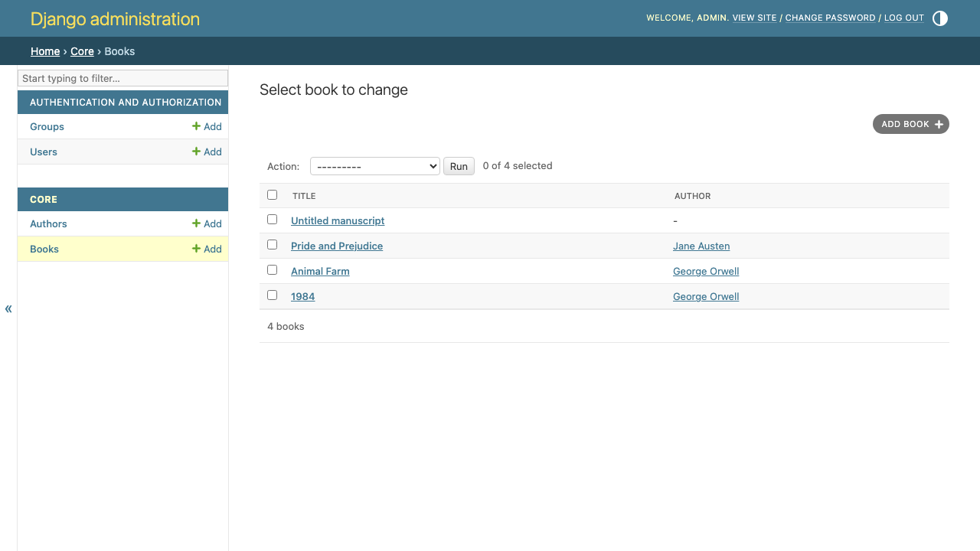This screenshot has width=980, height=551.
Task: Open George Orwell link in Animal Farm row
Action: [706, 271]
